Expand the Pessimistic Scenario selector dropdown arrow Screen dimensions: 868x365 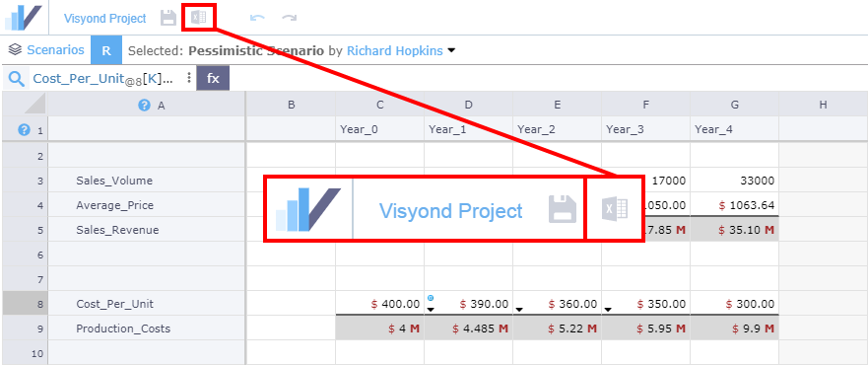[x=451, y=51]
